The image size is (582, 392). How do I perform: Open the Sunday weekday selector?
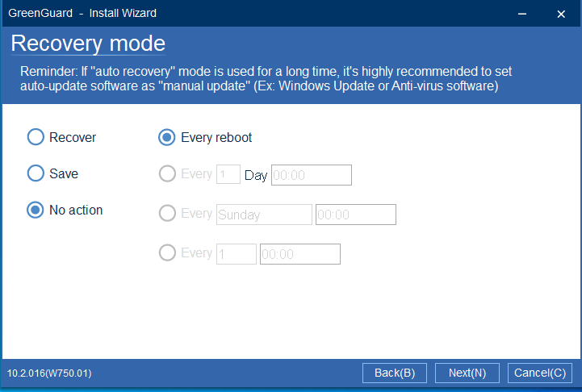264,215
